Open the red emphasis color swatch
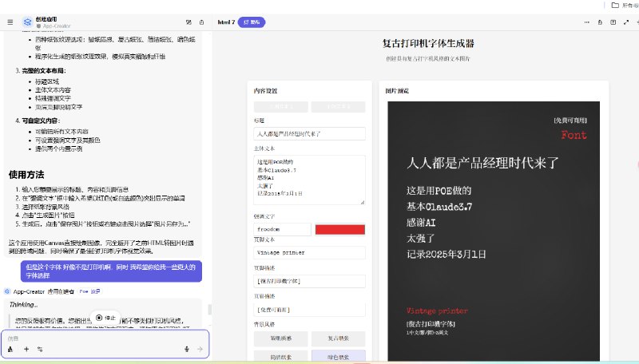The image size is (639, 364). coord(340,230)
